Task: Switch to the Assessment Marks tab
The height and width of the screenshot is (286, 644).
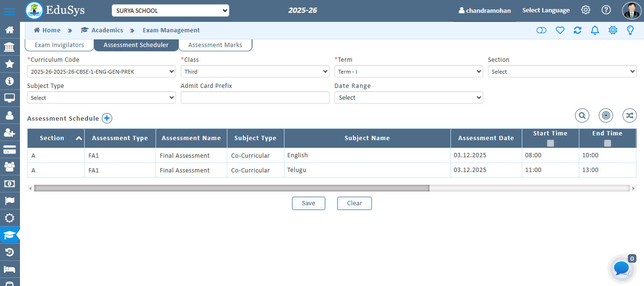Action: tap(215, 45)
